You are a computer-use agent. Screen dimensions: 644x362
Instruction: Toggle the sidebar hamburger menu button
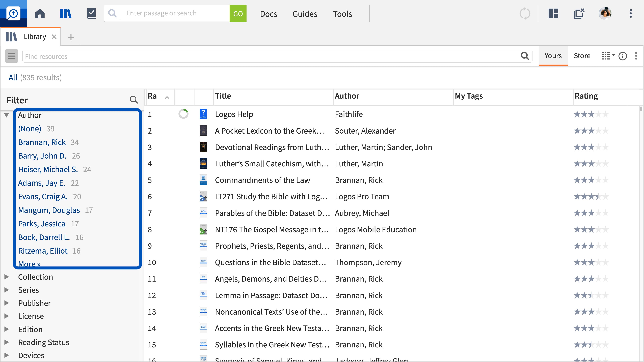12,56
